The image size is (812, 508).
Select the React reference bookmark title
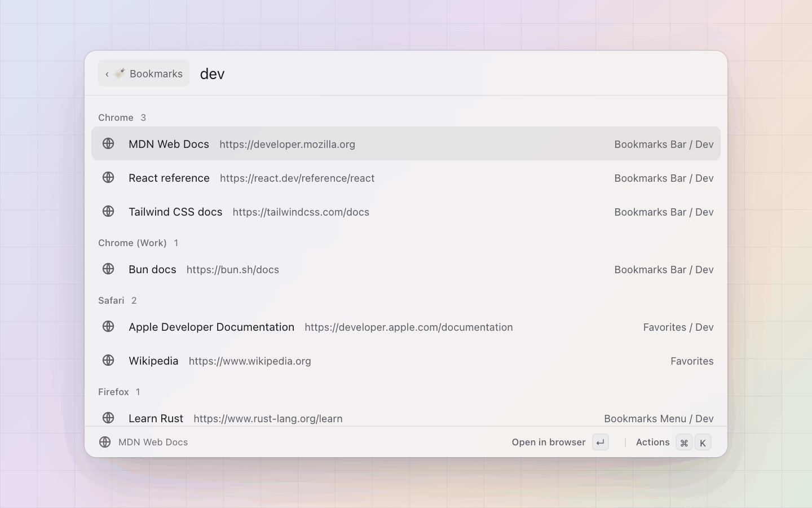169,178
